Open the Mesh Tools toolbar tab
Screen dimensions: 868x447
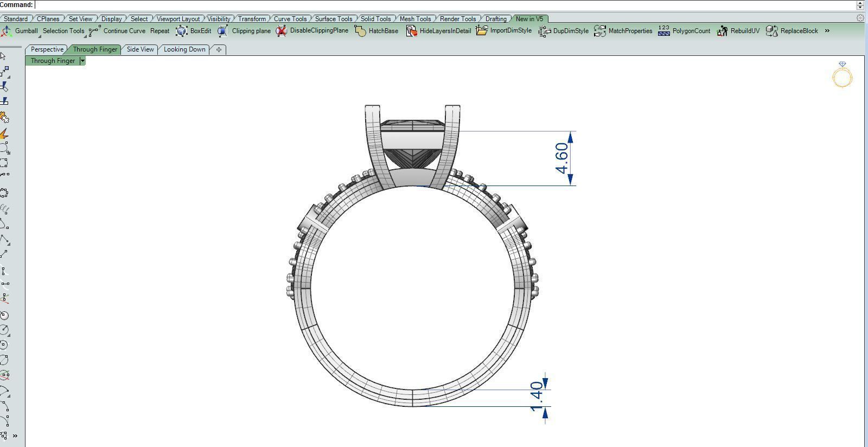pos(415,18)
